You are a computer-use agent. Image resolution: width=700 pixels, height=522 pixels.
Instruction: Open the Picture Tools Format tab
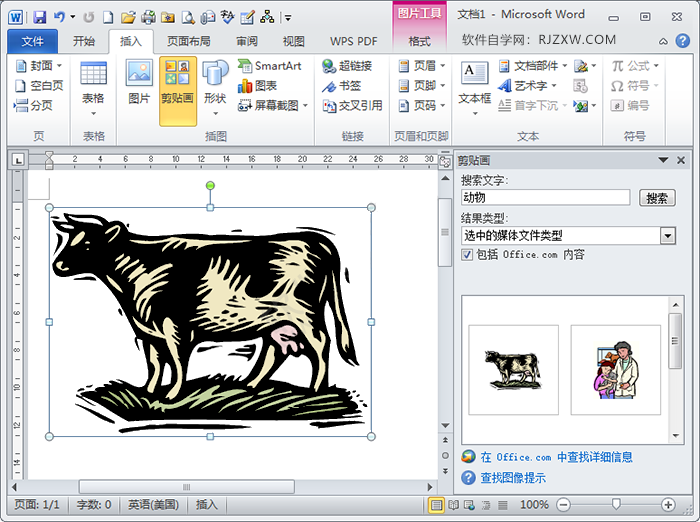(x=420, y=42)
